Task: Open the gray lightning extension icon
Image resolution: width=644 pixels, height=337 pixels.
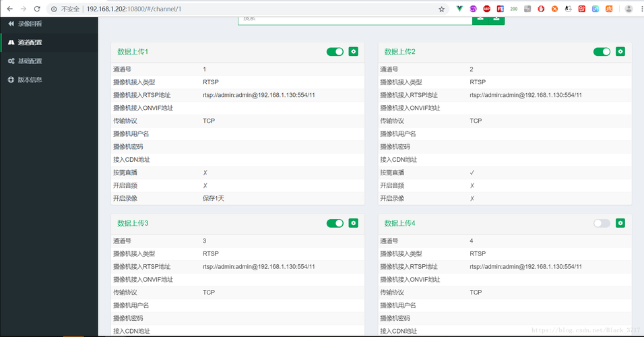Action: click(527, 9)
